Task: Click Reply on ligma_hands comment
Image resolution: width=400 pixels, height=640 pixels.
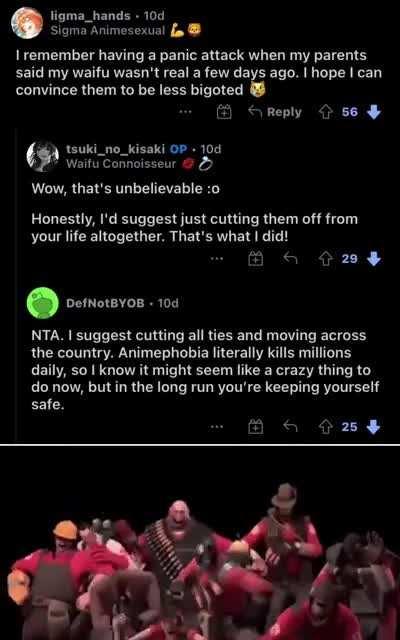Action: tap(275, 112)
